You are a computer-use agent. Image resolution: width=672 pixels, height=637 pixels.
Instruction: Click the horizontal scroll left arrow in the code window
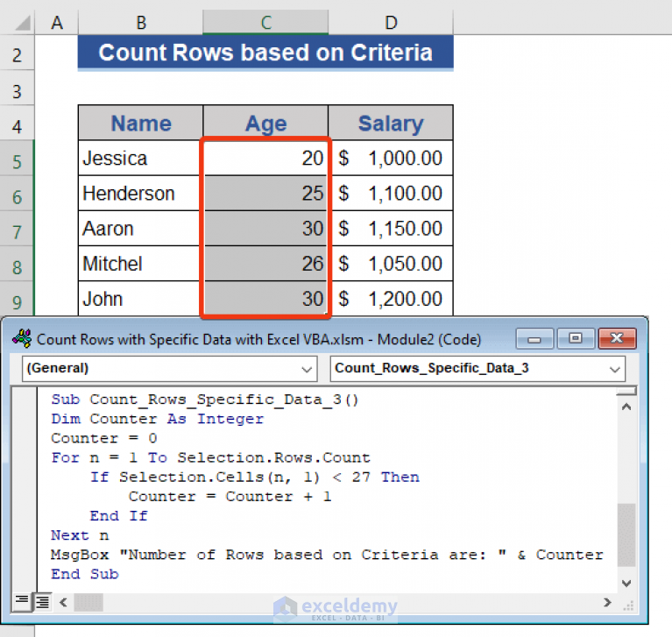[63, 602]
